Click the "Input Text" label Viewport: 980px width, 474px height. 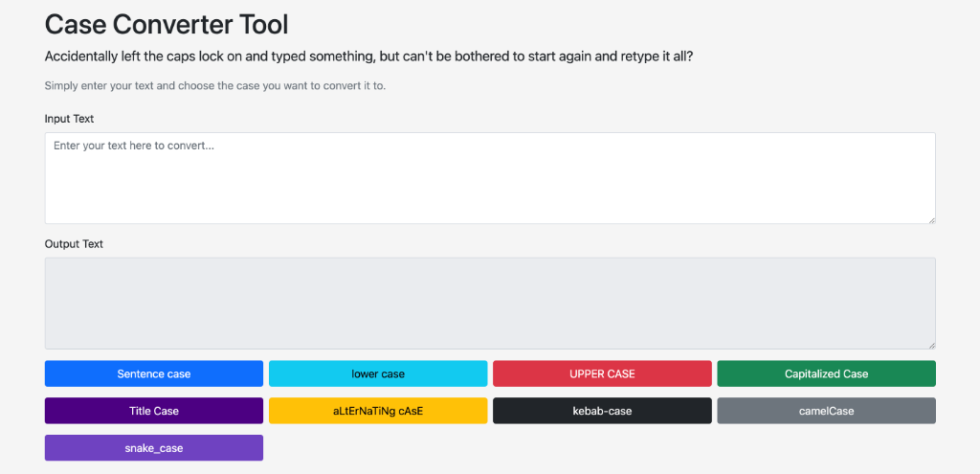pyautogui.click(x=69, y=119)
